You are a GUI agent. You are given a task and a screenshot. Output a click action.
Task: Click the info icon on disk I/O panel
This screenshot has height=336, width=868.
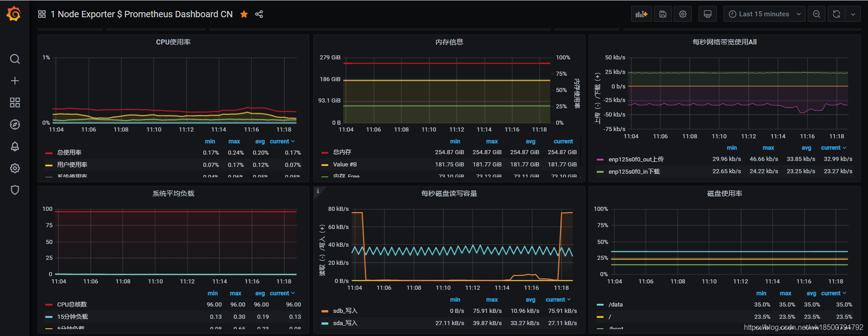pos(318,191)
